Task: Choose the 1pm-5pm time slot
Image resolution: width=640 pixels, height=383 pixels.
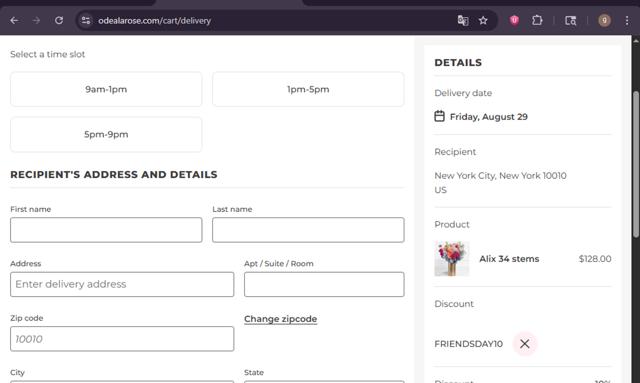Action: 308,89
